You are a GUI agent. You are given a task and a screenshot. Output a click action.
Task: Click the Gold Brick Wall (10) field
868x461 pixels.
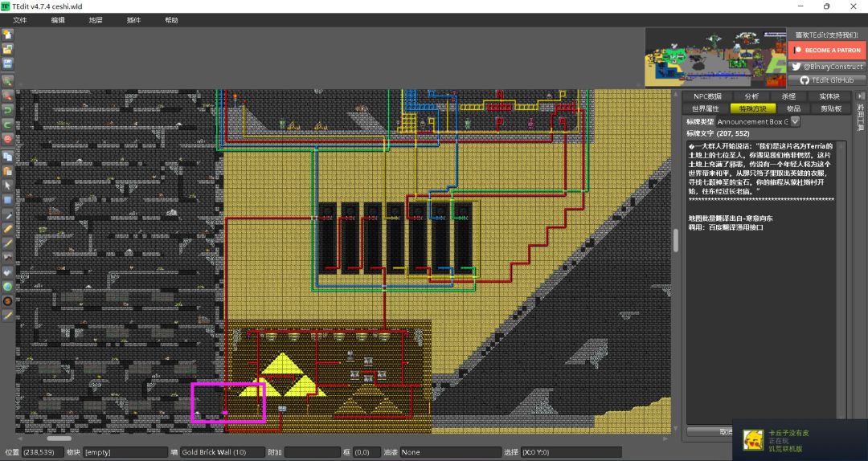point(222,452)
